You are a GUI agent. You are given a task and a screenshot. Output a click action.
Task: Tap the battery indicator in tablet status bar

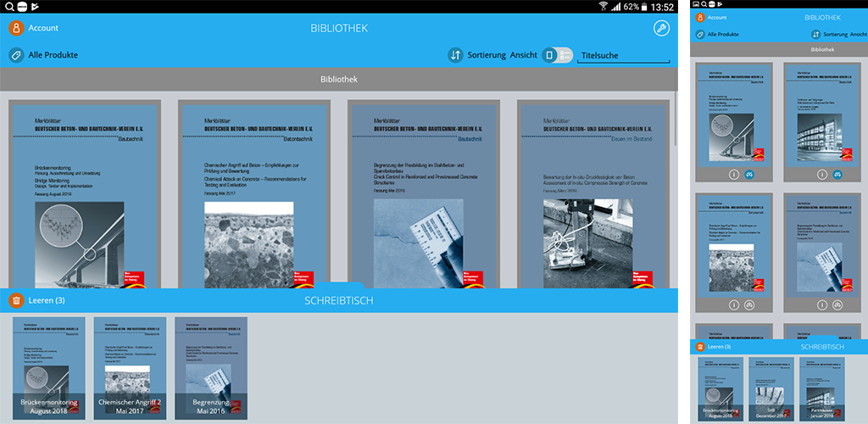pos(644,7)
